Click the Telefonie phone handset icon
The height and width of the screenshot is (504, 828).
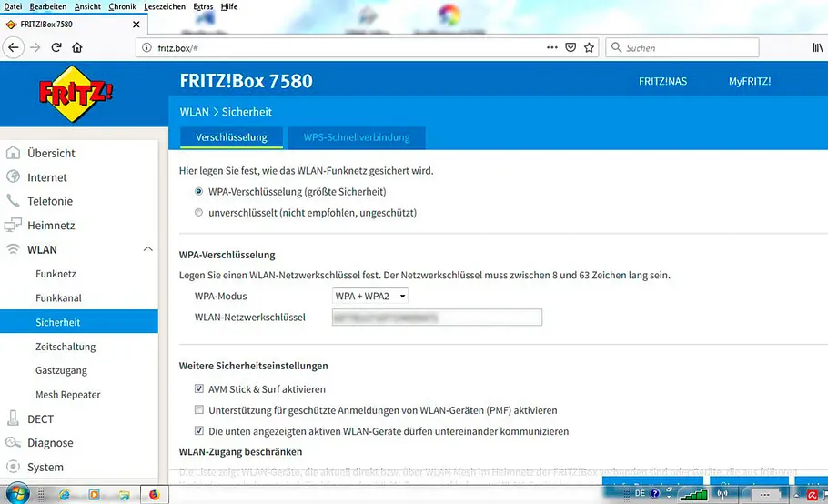point(13,200)
